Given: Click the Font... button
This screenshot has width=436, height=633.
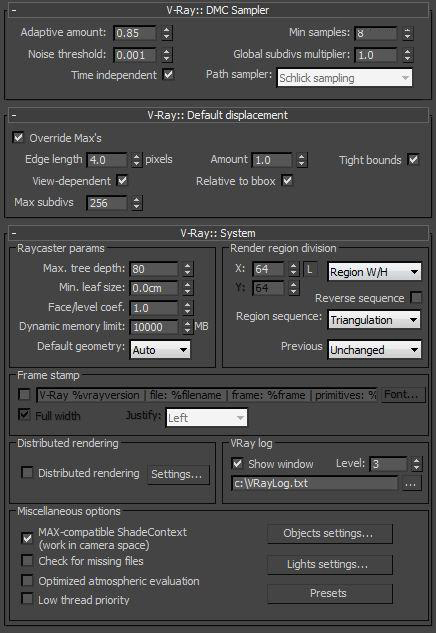Looking at the screenshot, I should 403,394.
